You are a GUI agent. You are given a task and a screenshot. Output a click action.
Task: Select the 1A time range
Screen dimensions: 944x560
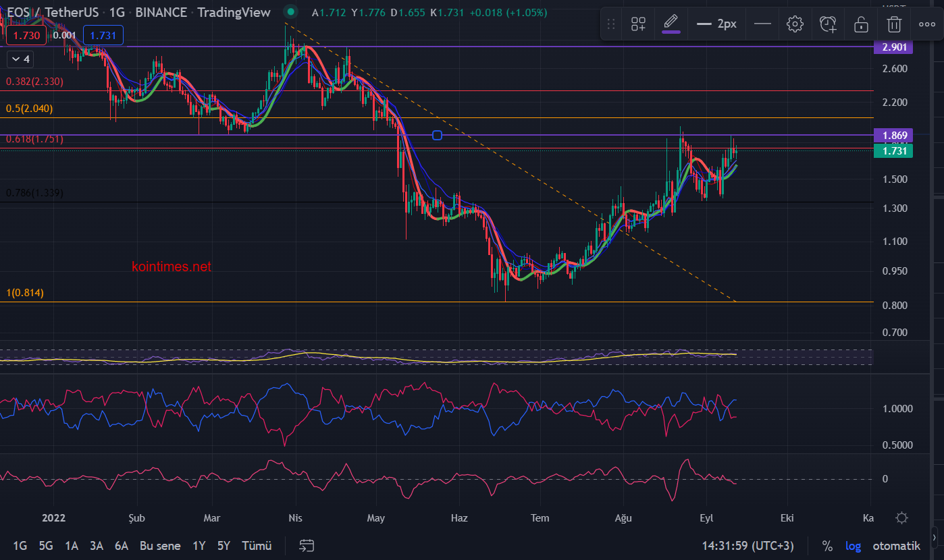click(x=72, y=545)
